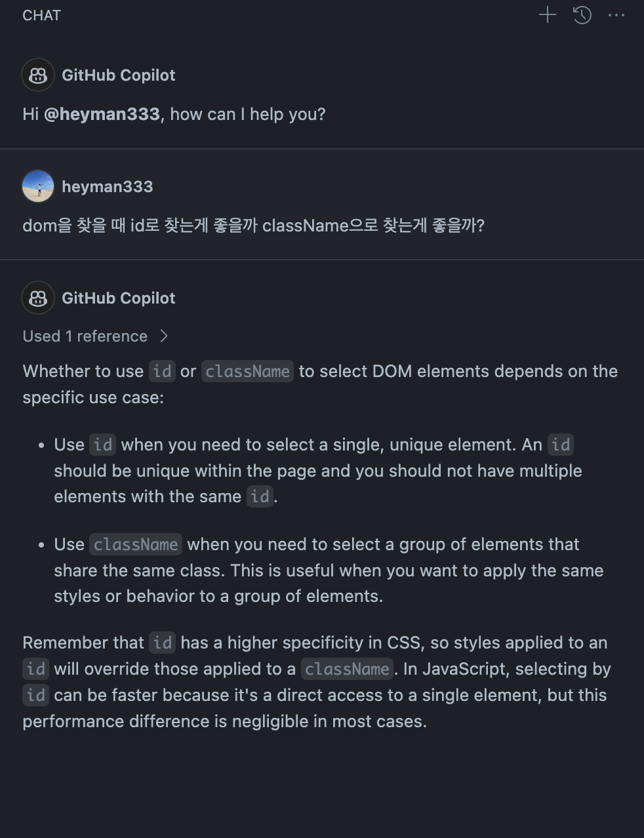Screen dimensions: 644x838
Task: Start a new chat with plus icon
Action: 547,15
